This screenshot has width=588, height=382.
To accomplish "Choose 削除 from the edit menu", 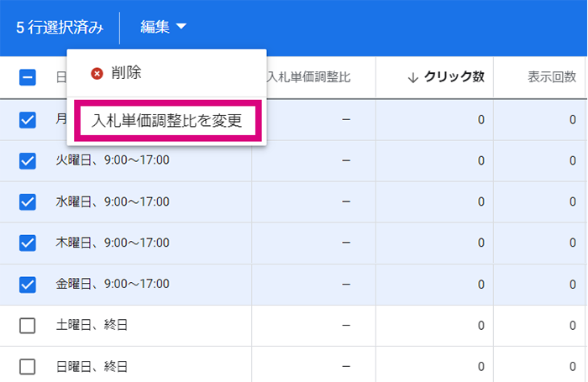I will (126, 73).
